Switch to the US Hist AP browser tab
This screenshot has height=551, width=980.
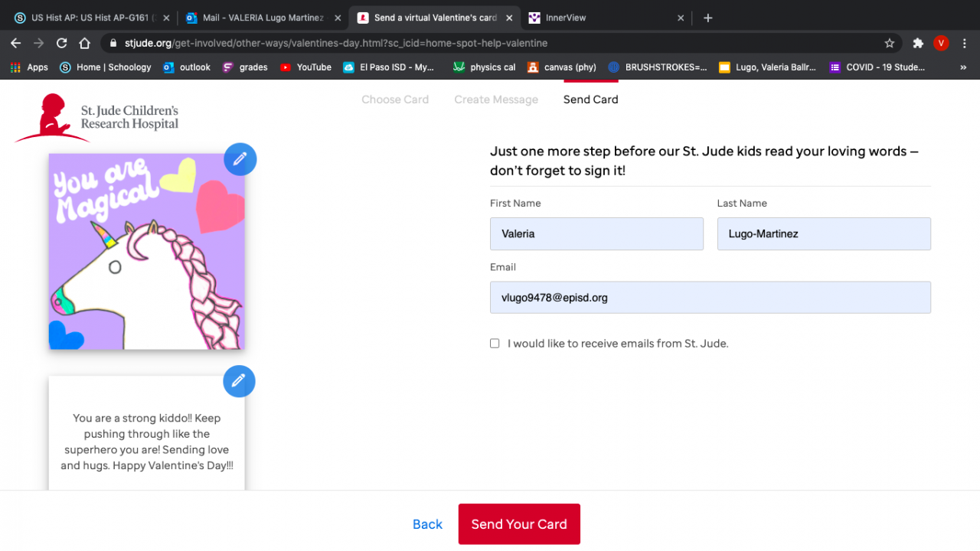pos(92,18)
